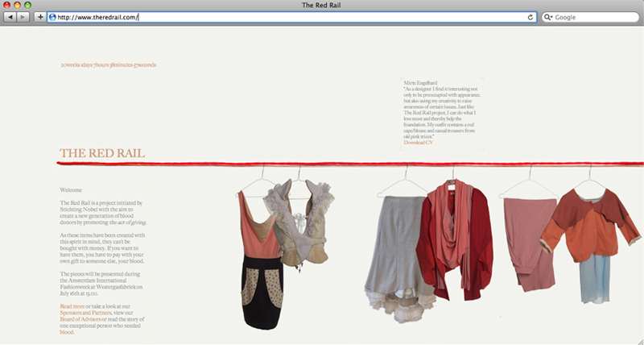Screen dimensions: 644x345
Task: Click the browser Forward arrow button
Action: 23,17
